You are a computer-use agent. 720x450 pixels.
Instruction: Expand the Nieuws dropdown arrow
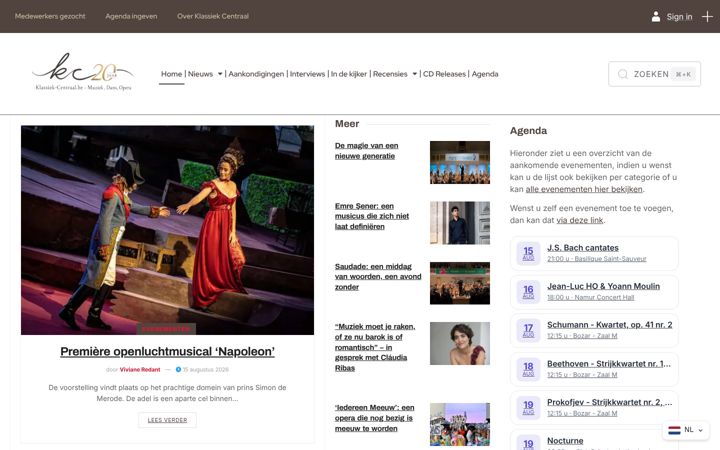point(220,74)
